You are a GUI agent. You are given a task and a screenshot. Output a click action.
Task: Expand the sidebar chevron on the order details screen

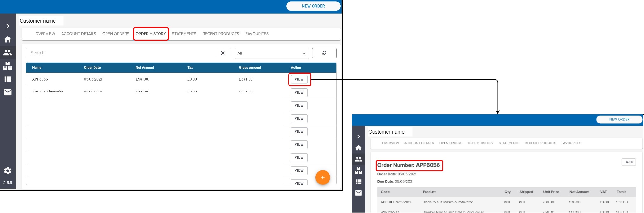[x=358, y=136]
